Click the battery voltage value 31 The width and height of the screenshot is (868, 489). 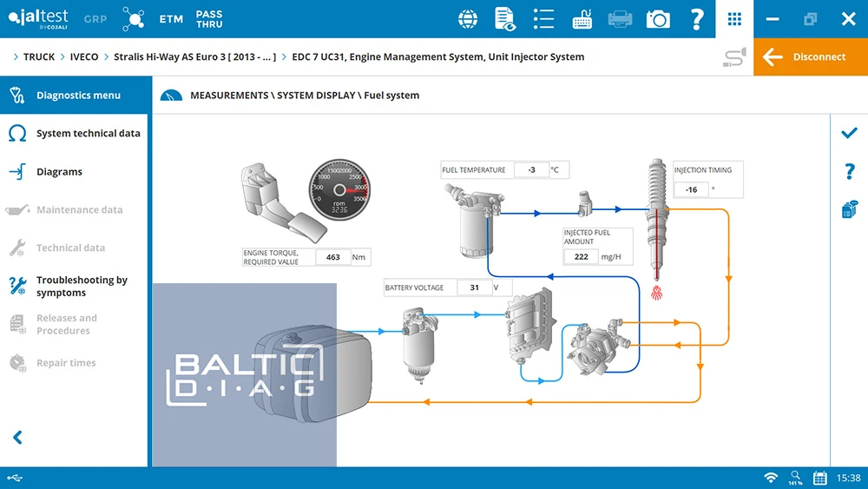[475, 287]
